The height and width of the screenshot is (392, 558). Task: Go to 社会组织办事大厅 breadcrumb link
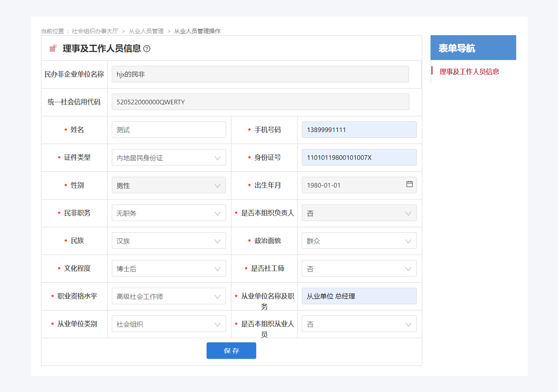point(95,31)
